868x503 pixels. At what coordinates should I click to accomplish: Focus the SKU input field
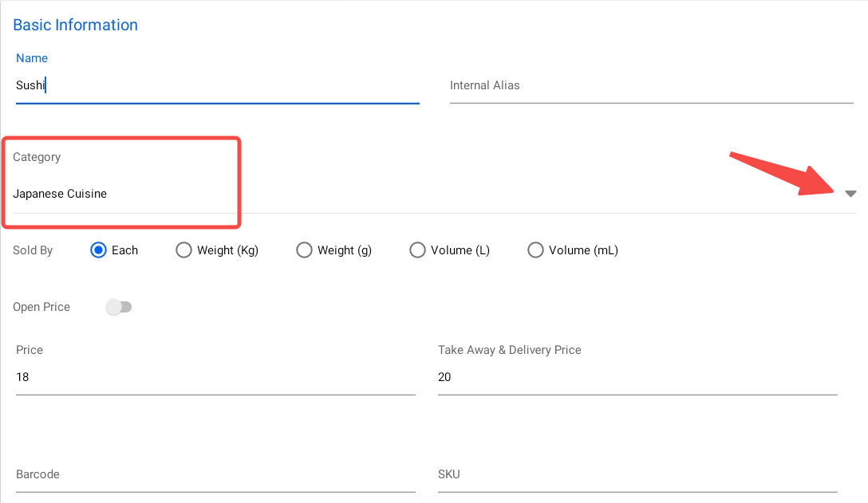637,474
